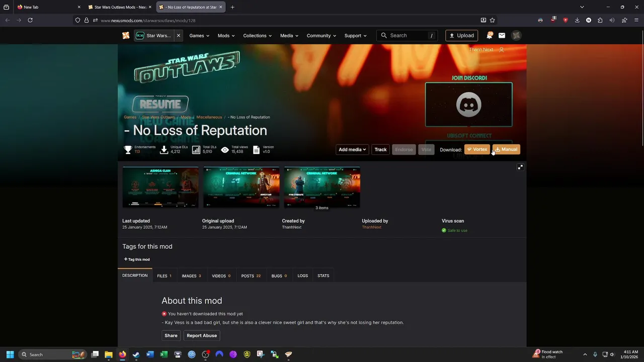The height and width of the screenshot is (362, 644).
Task: Open the Ashiga Clan screenshot thumbnail
Action: [x=160, y=187]
